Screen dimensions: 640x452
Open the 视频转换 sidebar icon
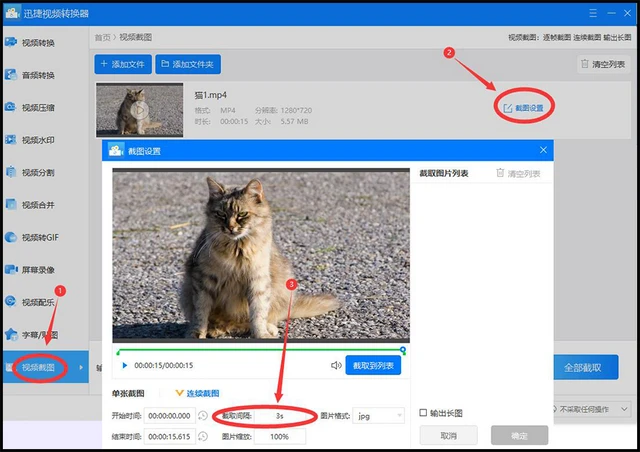11,42
